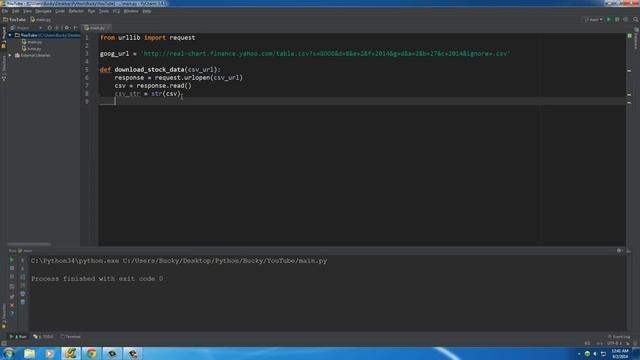
Task: Click download_stock_data function name
Action: pos(149,69)
